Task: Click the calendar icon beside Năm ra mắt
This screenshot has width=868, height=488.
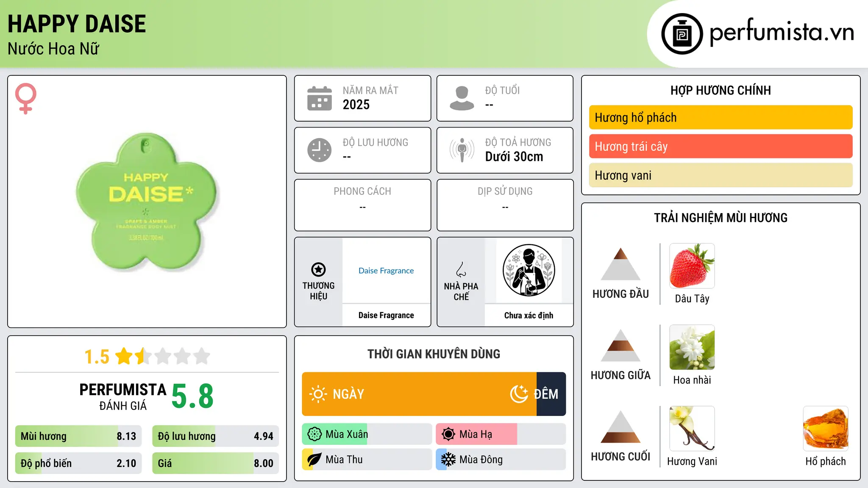Action: [320, 98]
